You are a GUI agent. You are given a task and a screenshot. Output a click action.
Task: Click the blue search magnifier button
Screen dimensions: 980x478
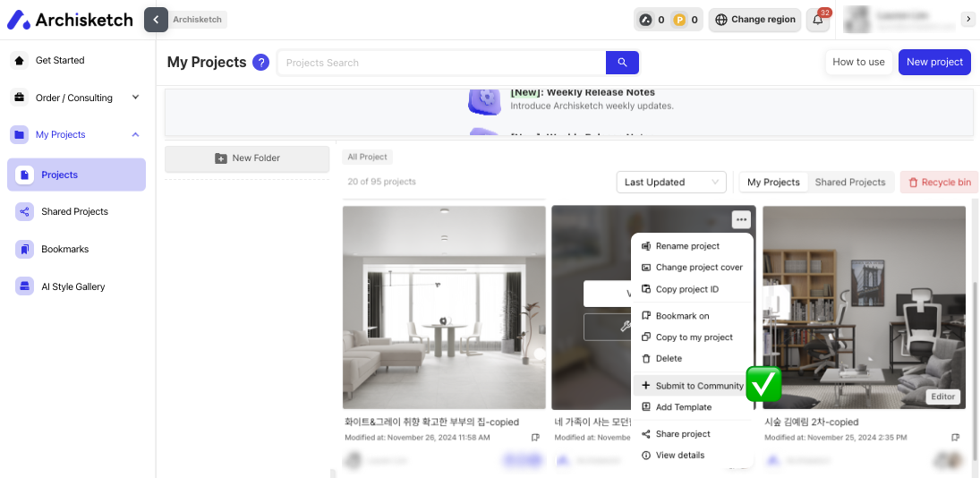[622, 63]
